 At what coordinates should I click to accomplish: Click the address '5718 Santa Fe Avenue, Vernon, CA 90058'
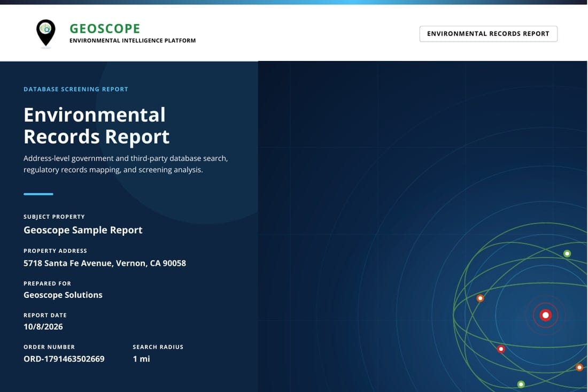click(105, 263)
